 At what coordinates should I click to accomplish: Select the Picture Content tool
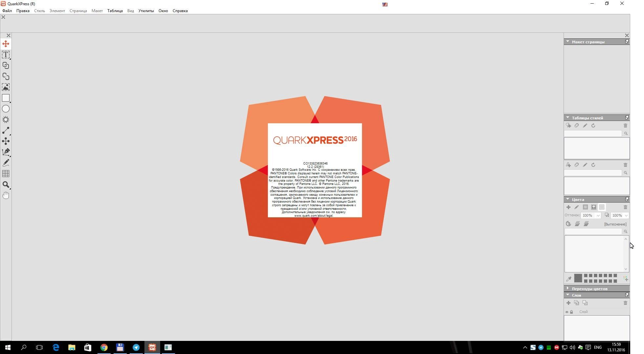coord(6,87)
